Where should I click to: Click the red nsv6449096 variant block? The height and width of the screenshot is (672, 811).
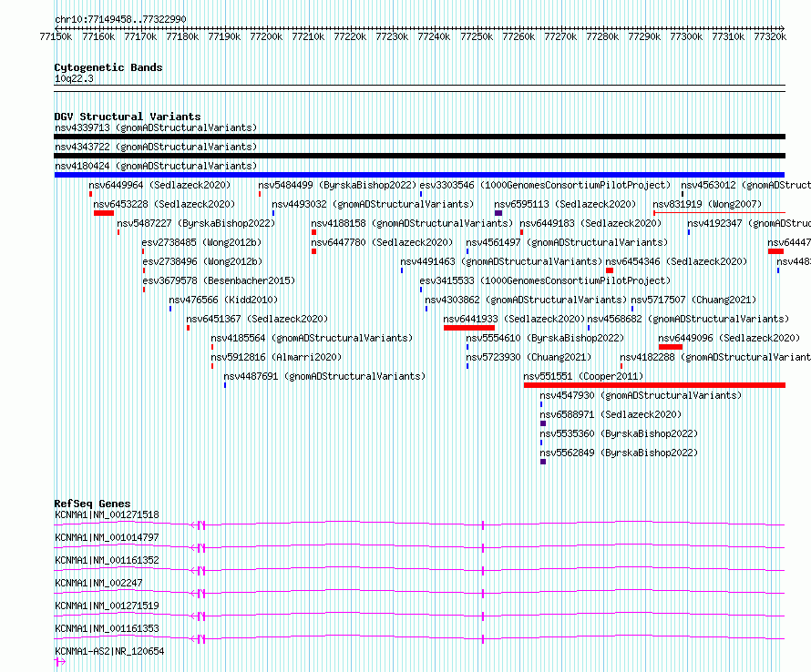[x=671, y=347]
